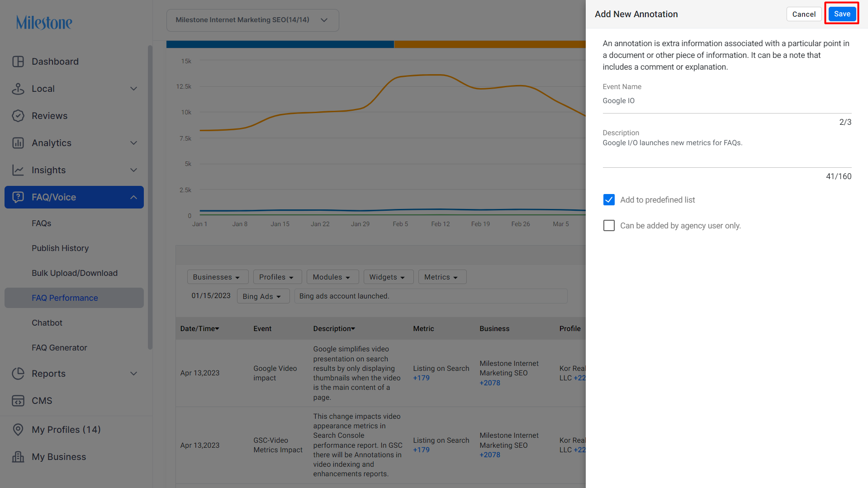Expand the Insights menu chevron
Screen dimensions: 868x488
133,170
